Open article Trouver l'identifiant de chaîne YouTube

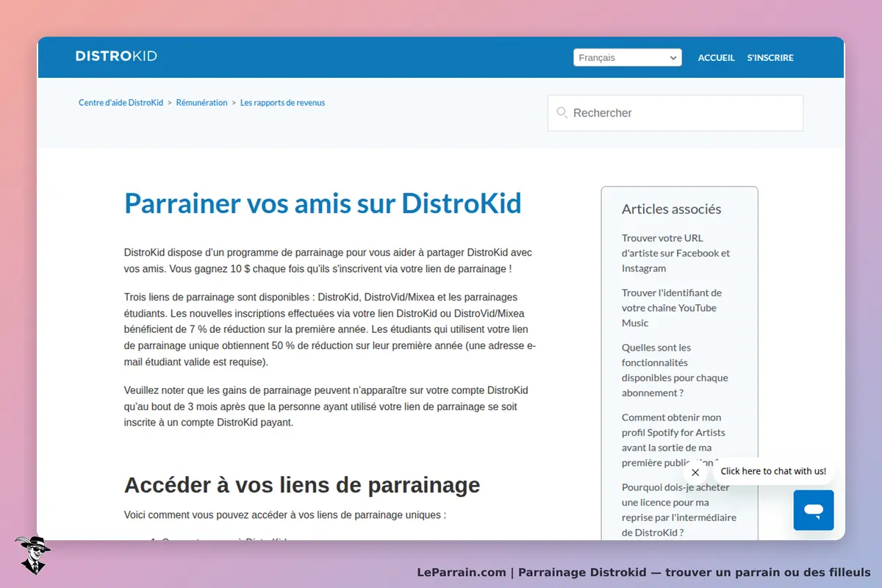pos(671,307)
